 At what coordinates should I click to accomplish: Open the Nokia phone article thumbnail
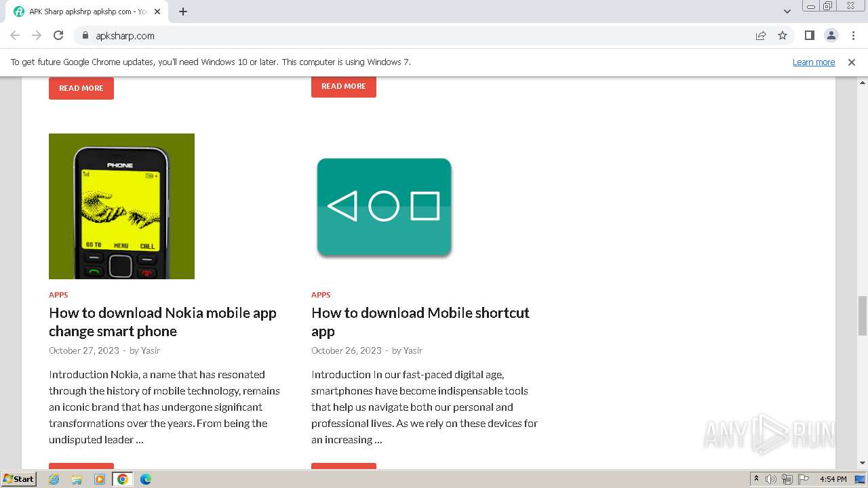coord(121,206)
